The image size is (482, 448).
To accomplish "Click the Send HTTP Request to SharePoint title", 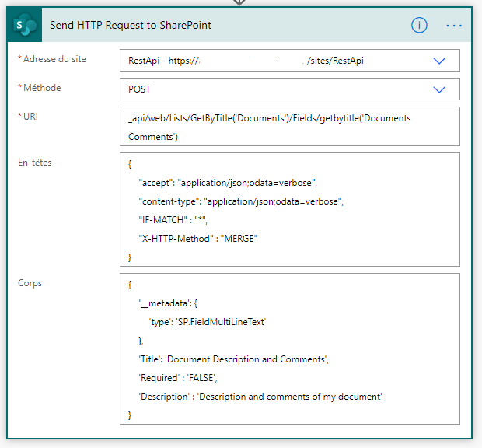I will 131,25.
